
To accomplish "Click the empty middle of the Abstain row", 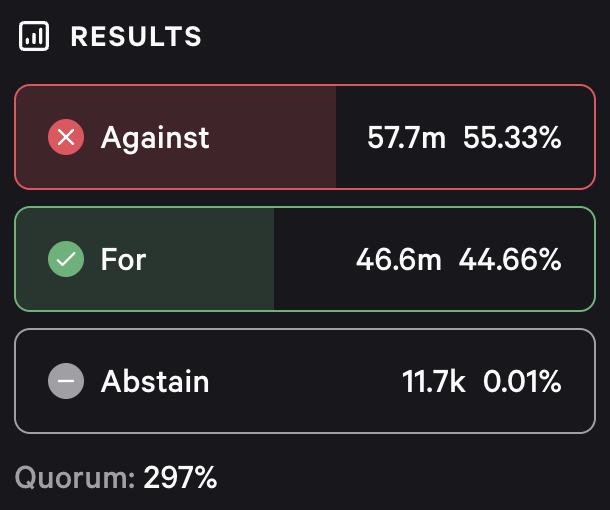I will click(x=300, y=381).
